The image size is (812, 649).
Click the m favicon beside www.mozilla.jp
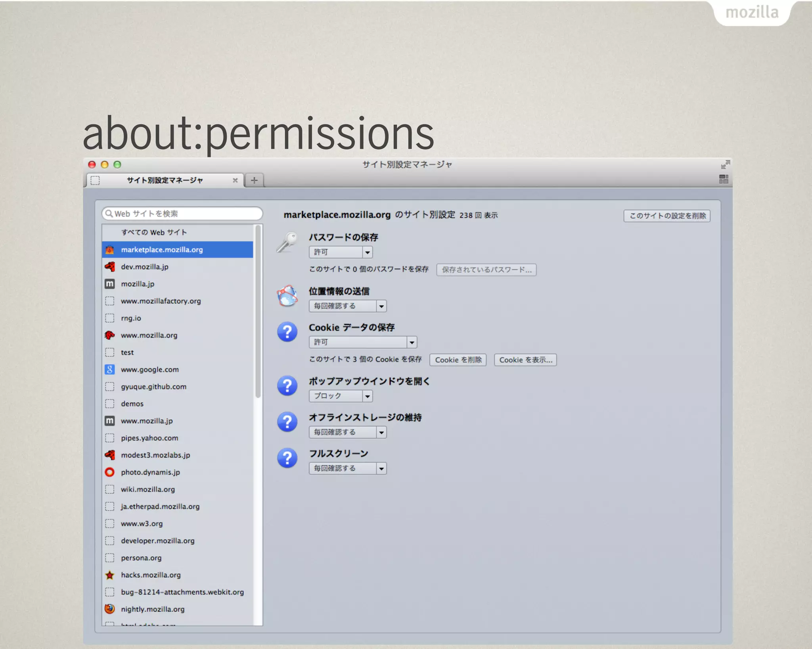[x=110, y=421]
